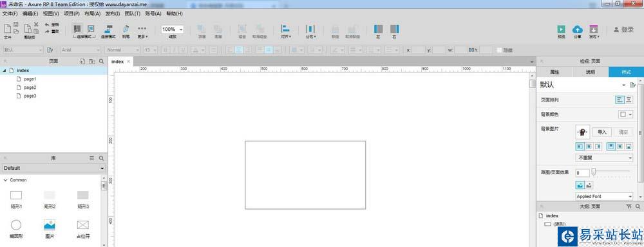Click the outline panel filter icon
Viewport: 644px width, 247px height.
[x=629, y=206]
